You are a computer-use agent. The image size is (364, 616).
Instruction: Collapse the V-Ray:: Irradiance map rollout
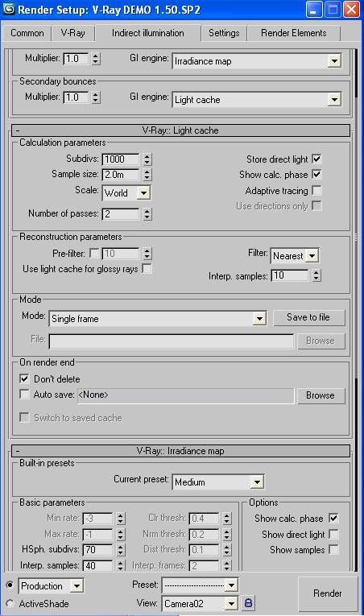point(180,451)
